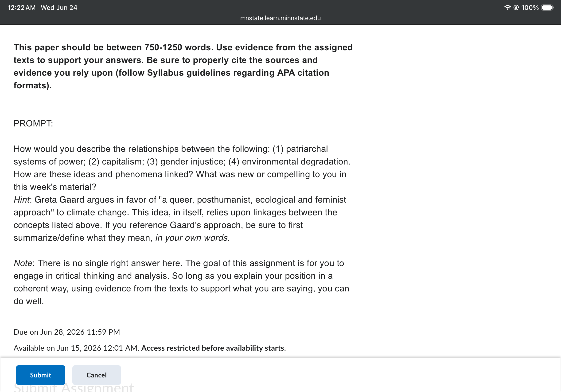The image size is (561, 392).
Task: Click the 'How would you describe' prompt paragraph
Action: tap(182, 168)
